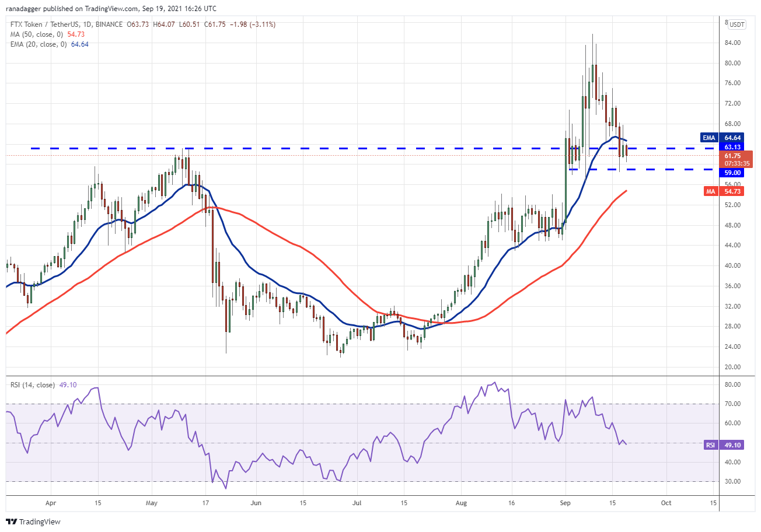Screen dimensions: 761x532
Task: Click the Jun label on the time axis
Action: coord(255,502)
